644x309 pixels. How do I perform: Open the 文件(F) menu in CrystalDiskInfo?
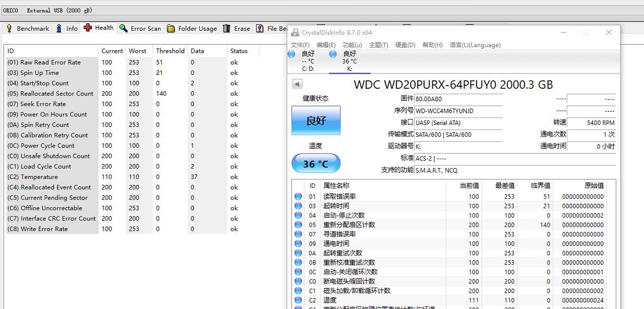(300, 45)
